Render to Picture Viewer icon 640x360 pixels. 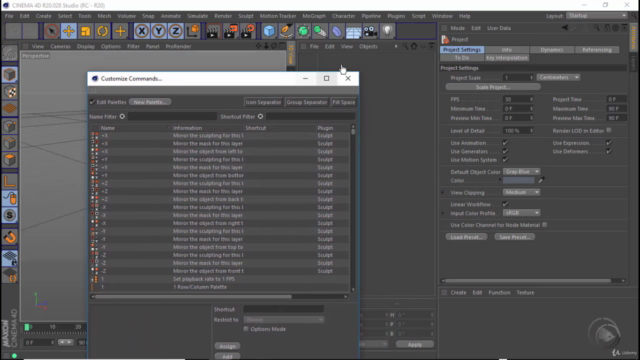coord(230,31)
